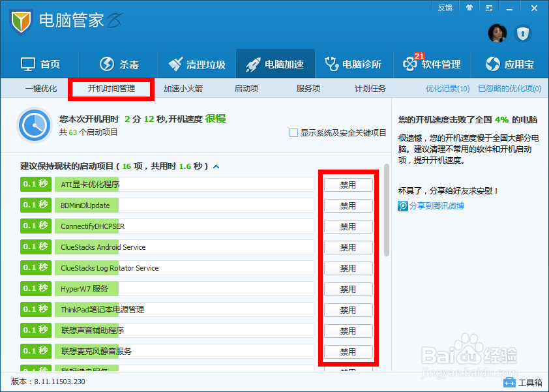Viewport: 549px width, 392px height.
Task: Click the 反馈 feedback button
Action: click(445, 8)
